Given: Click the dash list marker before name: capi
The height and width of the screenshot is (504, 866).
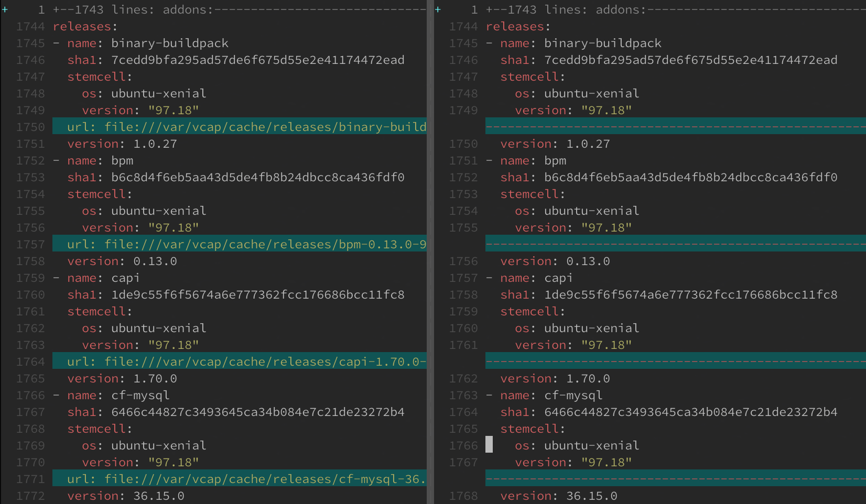Looking at the screenshot, I should (56, 278).
